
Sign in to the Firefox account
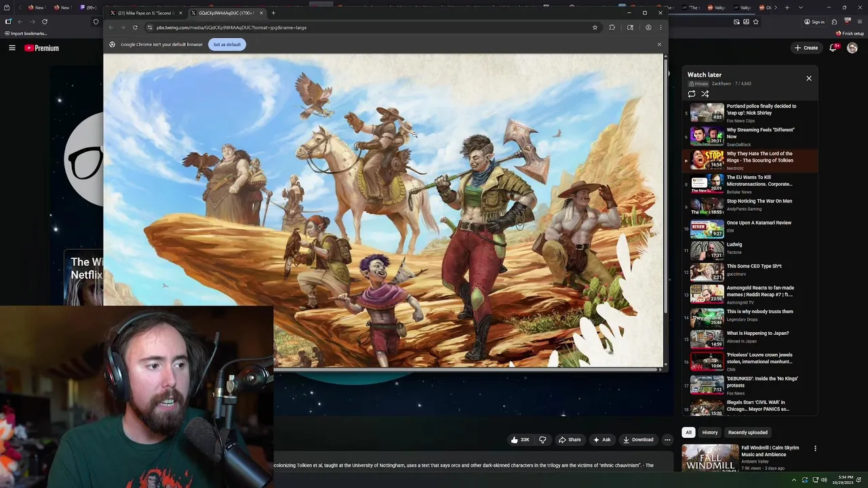tap(814, 22)
